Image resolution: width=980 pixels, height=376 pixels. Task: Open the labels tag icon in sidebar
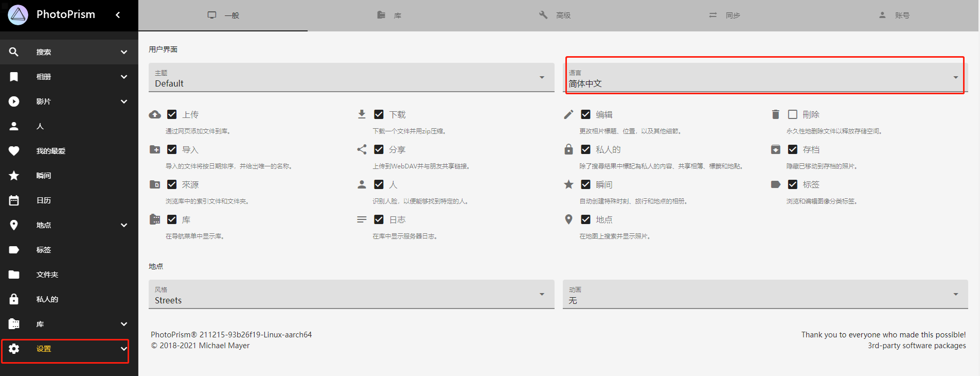14,250
